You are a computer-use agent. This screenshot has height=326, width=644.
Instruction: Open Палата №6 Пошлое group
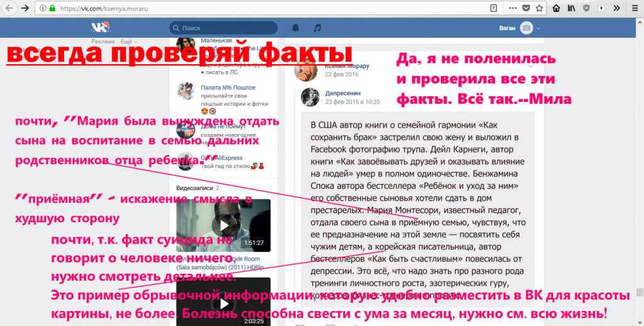point(228,87)
